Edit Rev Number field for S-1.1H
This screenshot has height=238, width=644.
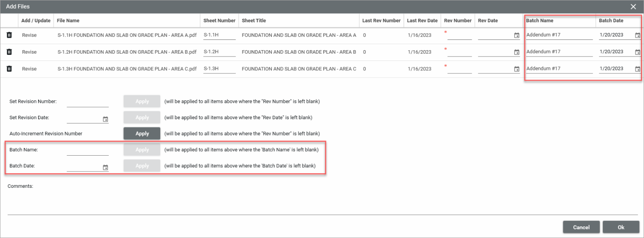pos(459,36)
